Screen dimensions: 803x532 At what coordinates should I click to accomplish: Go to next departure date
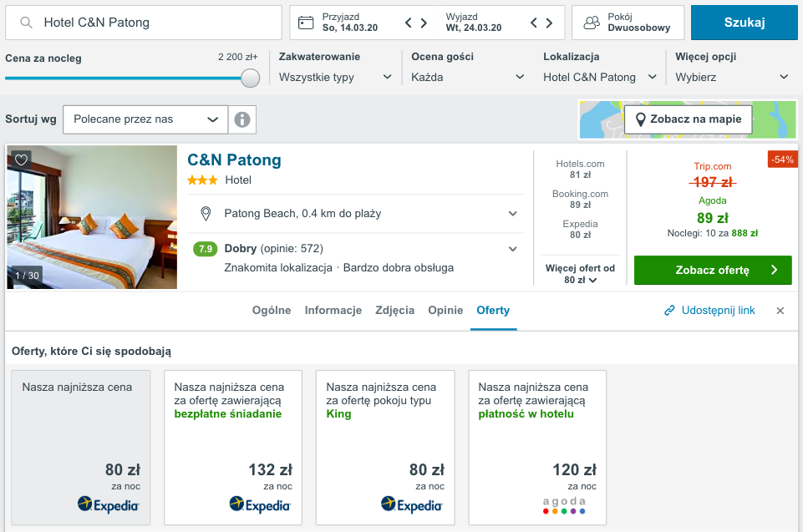550,23
